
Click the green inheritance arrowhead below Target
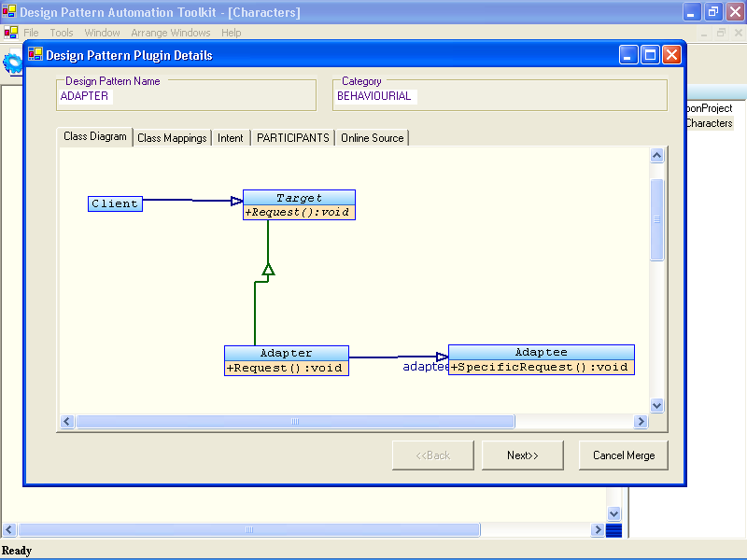[x=268, y=270]
